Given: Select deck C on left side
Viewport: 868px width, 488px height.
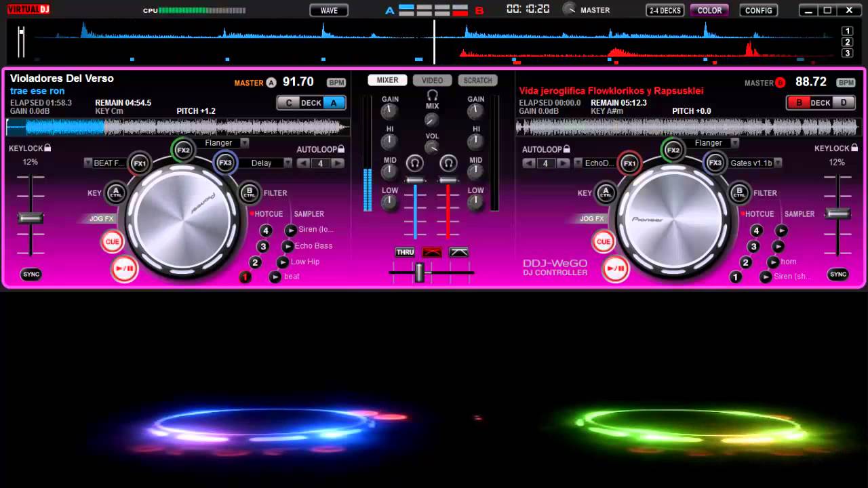Looking at the screenshot, I should [x=289, y=103].
